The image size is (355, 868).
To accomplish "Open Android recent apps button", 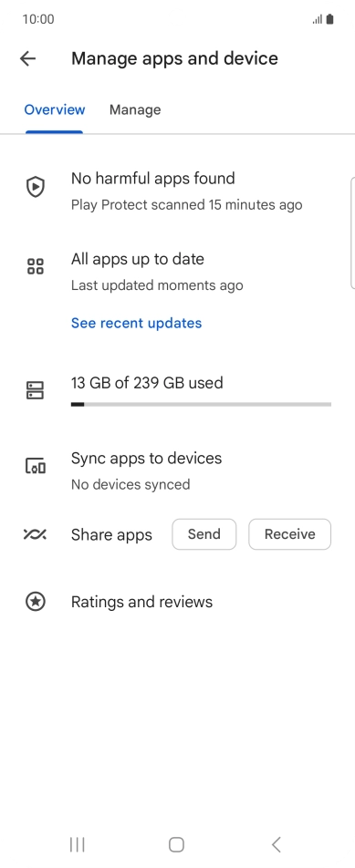I will tap(77, 844).
